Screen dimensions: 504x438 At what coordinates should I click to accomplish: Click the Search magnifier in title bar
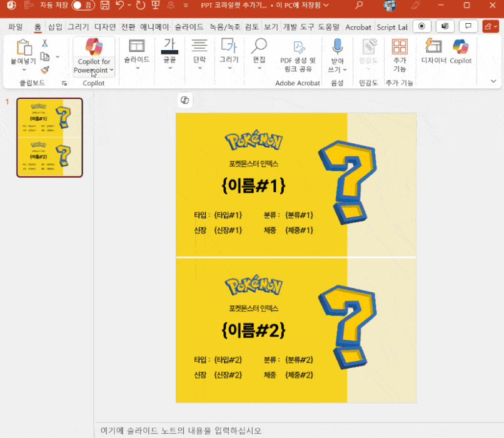click(x=359, y=6)
